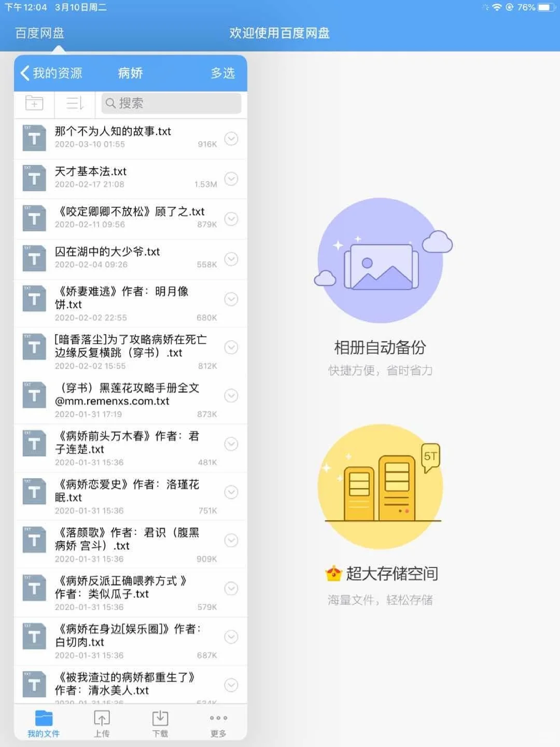Tap the TXT icon of 那个不为人知的故事.txt

34,138
